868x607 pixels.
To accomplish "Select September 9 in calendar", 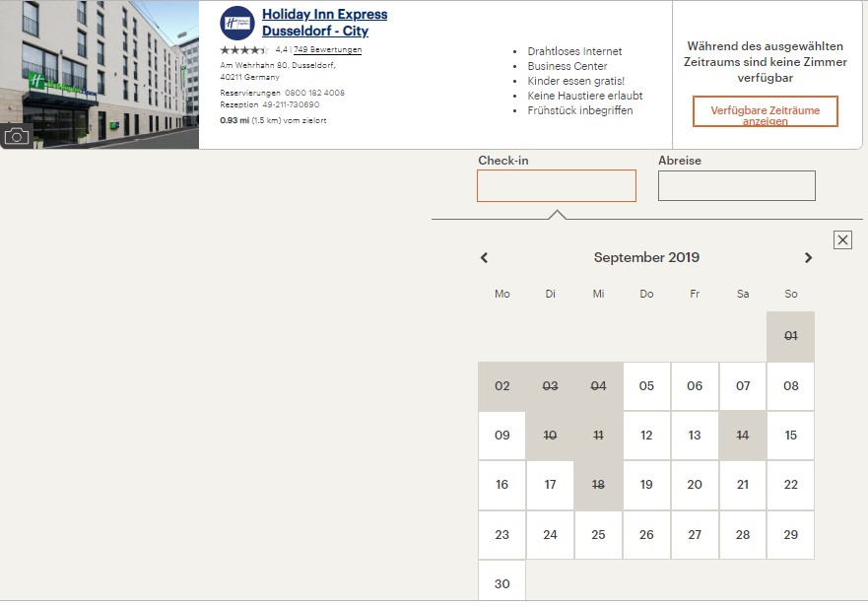I will (502, 436).
